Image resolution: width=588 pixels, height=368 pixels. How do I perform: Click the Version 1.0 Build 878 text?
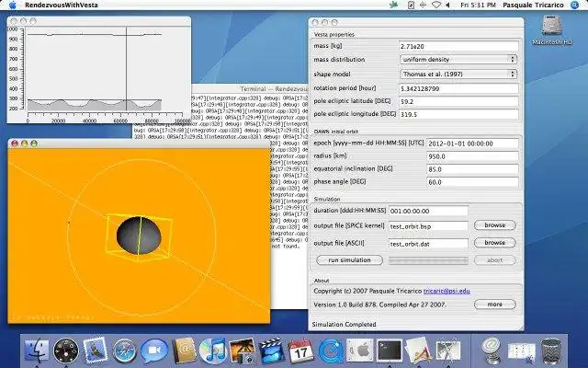[379, 305]
